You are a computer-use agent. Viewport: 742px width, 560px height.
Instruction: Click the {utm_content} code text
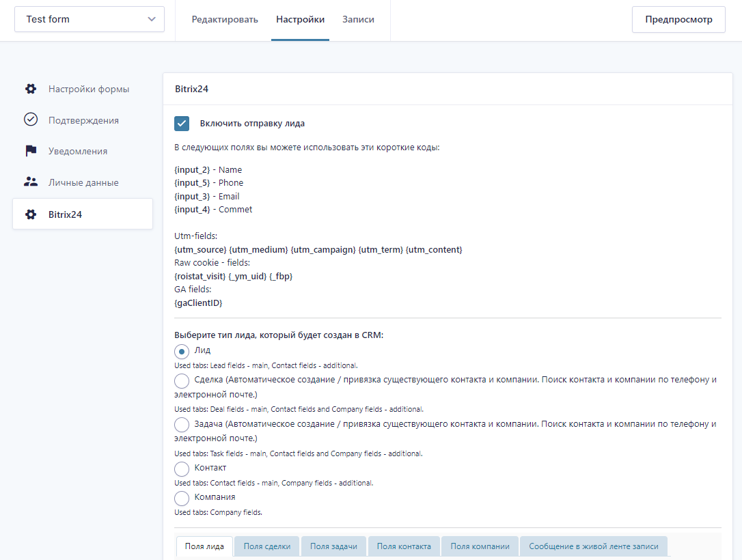434,250
